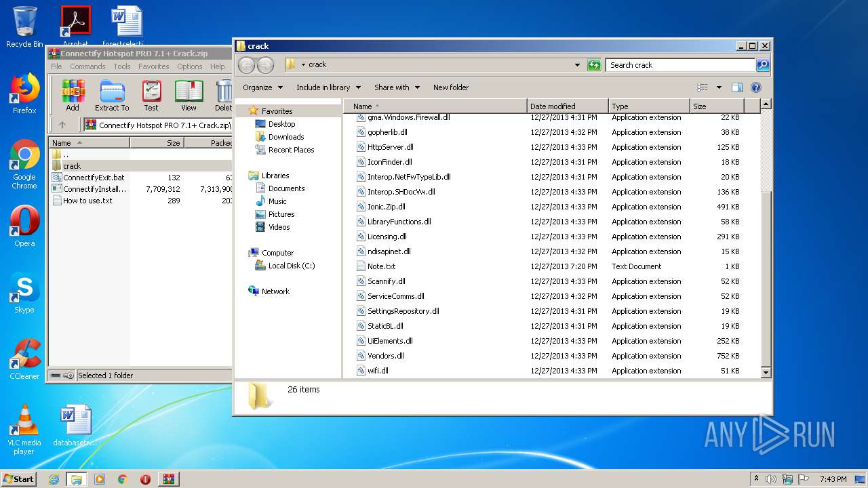The image size is (868, 488).
Task: Expand the address bar history dropdown
Action: [577, 65]
